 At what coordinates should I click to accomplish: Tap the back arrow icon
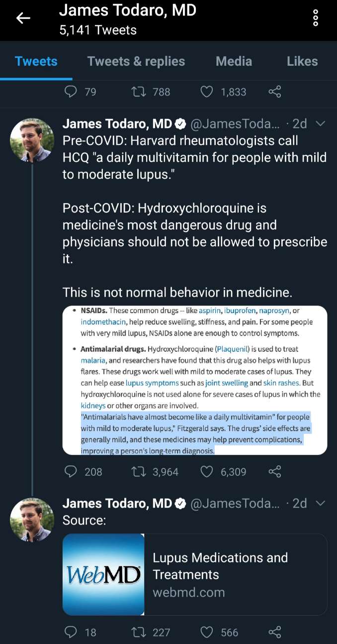[23, 18]
